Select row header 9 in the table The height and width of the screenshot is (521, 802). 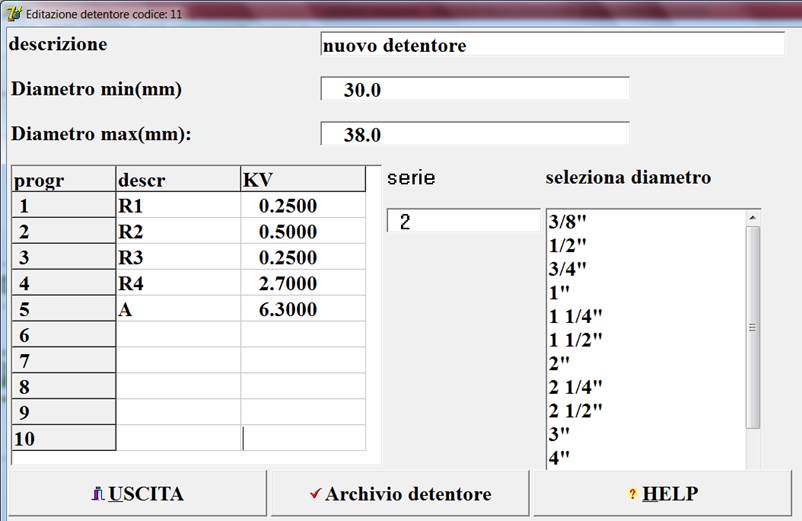tap(64, 412)
